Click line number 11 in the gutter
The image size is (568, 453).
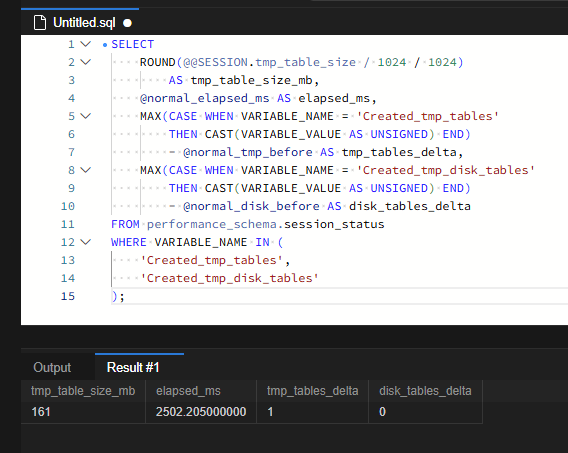[68, 224]
